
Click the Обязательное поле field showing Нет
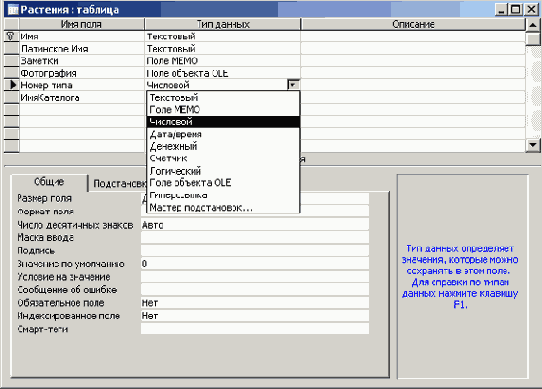255,303
